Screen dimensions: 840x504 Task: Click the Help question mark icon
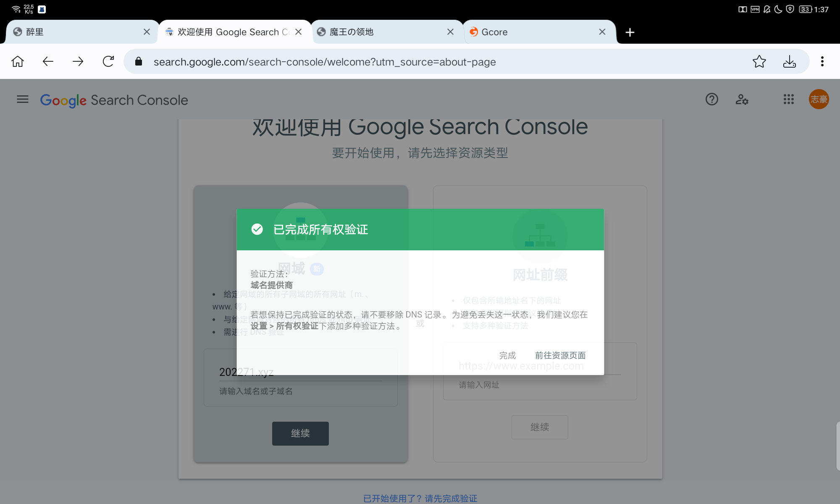(711, 100)
